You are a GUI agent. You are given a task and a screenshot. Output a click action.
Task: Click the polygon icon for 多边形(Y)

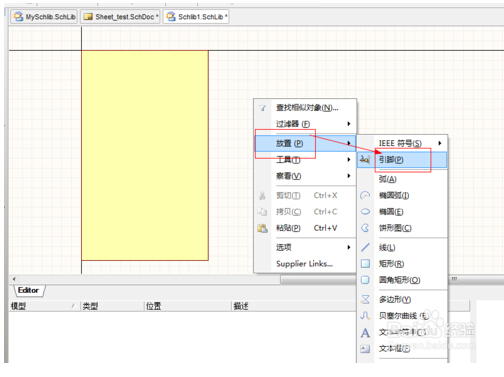click(365, 299)
